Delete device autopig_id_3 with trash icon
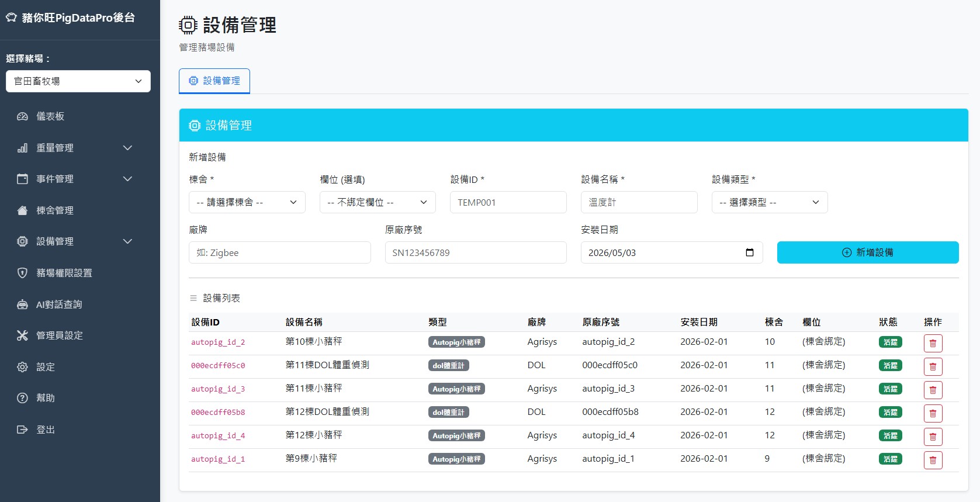 pyautogui.click(x=933, y=390)
